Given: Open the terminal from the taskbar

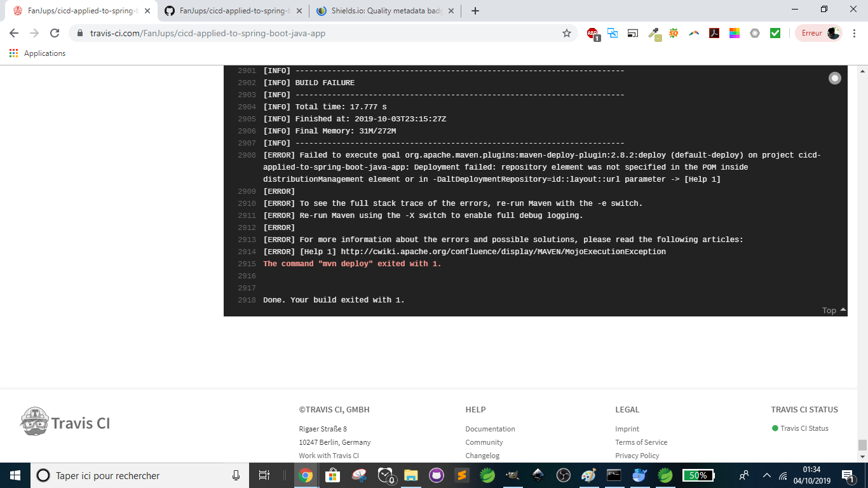Looking at the screenshot, I should pyautogui.click(x=614, y=475).
